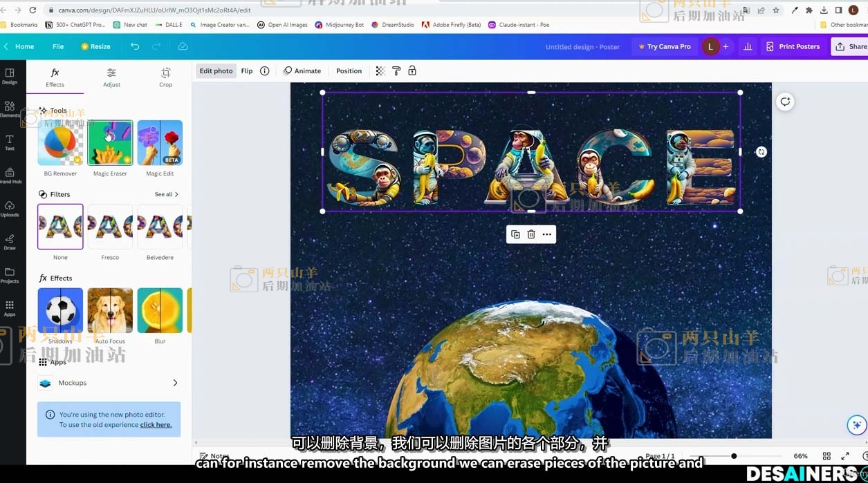Viewport: 868px width, 483px height.
Task: Expand filters with See all
Action: pos(166,194)
